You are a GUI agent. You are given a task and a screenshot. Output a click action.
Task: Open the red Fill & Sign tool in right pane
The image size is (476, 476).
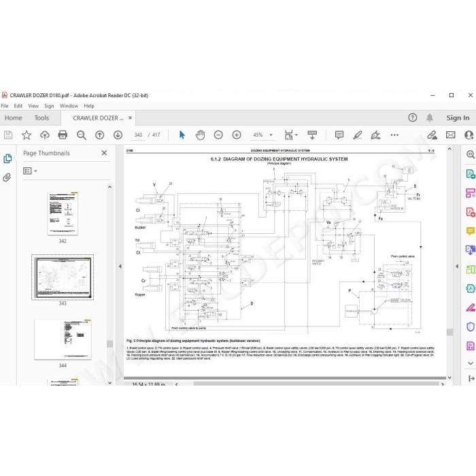(x=471, y=308)
